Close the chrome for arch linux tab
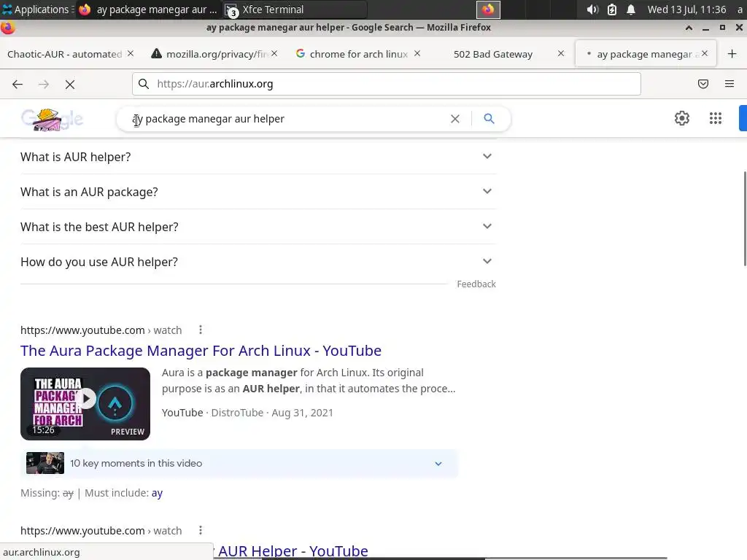Viewport: 747px width, 560px height. tap(417, 54)
